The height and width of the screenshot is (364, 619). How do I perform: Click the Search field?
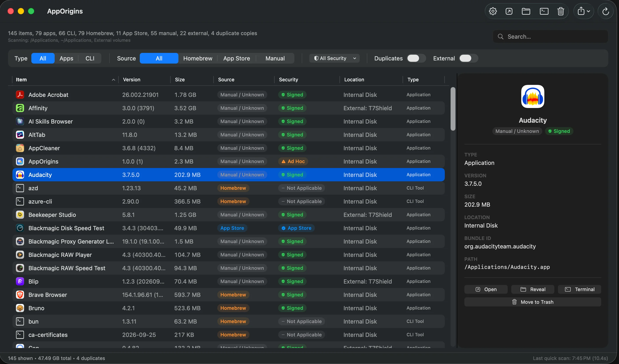click(x=550, y=37)
